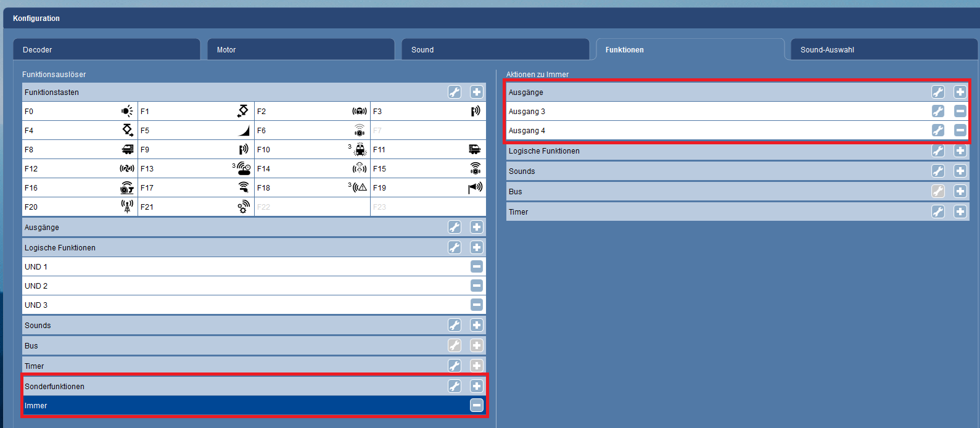Open the Motor tab
This screenshot has width=980, height=428.
point(300,50)
